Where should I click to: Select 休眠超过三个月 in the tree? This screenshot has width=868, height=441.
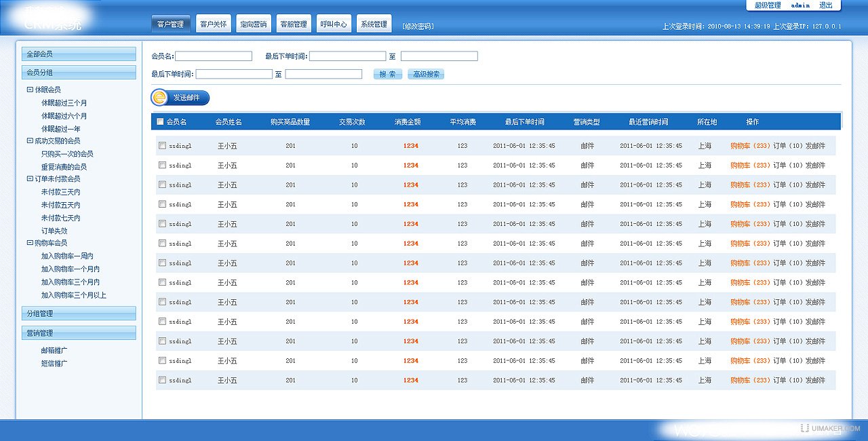pyautogui.click(x=64, y=103)
